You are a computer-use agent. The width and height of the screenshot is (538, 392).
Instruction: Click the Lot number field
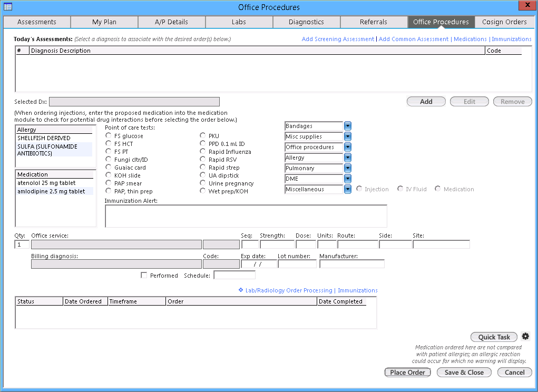(297, 264)
